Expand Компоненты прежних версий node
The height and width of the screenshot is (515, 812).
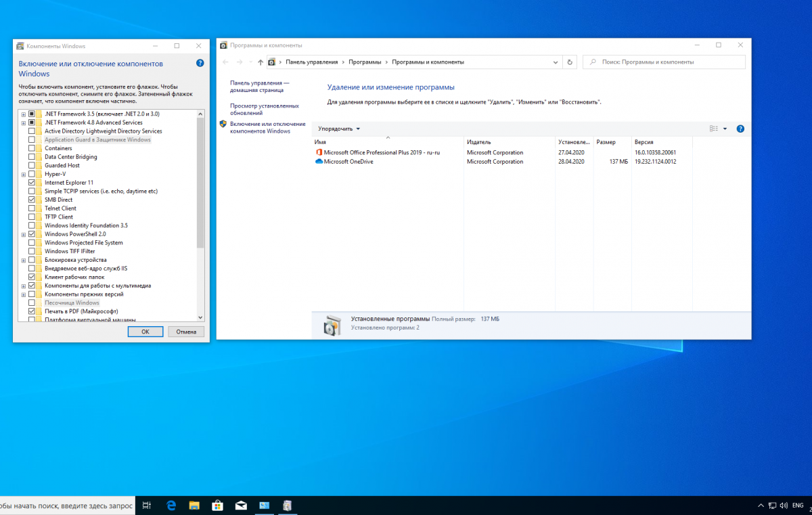24,294
